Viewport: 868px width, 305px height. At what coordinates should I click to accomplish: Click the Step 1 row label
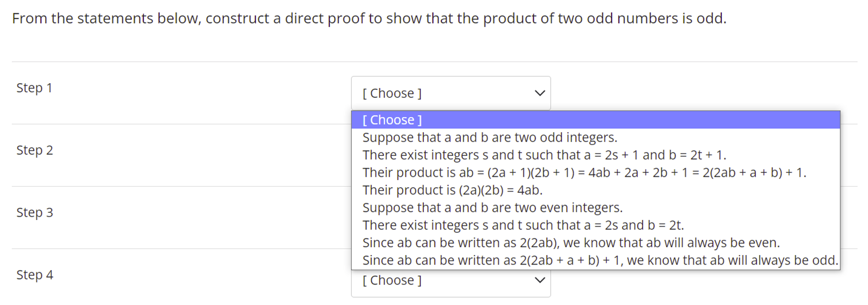point(34,88)
